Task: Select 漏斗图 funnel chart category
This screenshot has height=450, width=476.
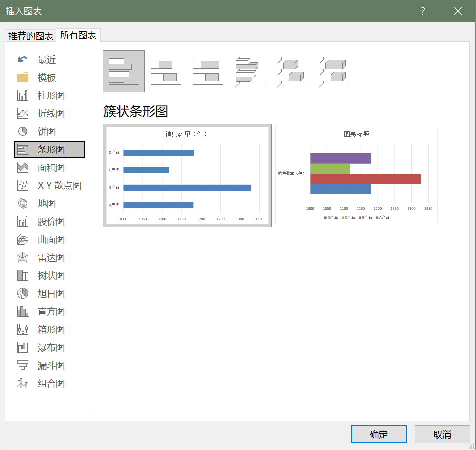Action: (x=51, y=366)
